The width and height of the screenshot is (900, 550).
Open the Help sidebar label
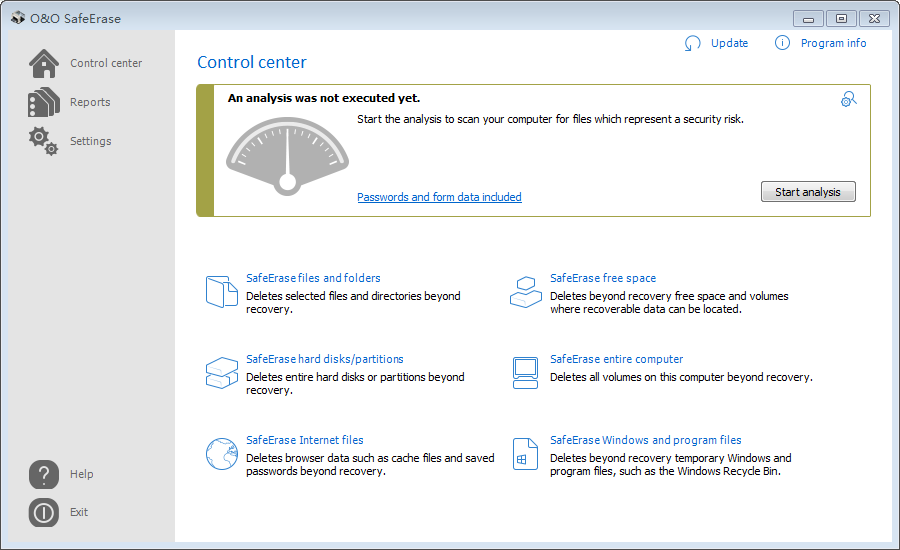[x=82, y=474]
